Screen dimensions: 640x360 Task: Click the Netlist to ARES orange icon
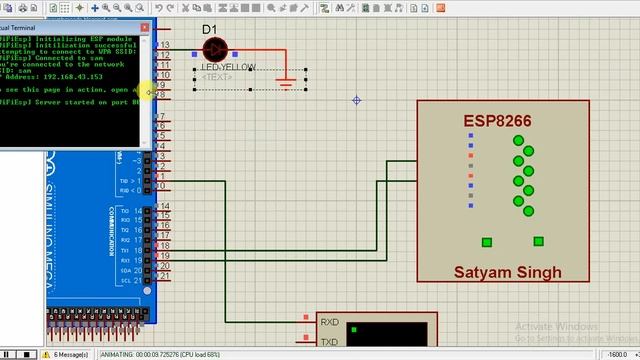pyautogui.click(x=440, y=8)
